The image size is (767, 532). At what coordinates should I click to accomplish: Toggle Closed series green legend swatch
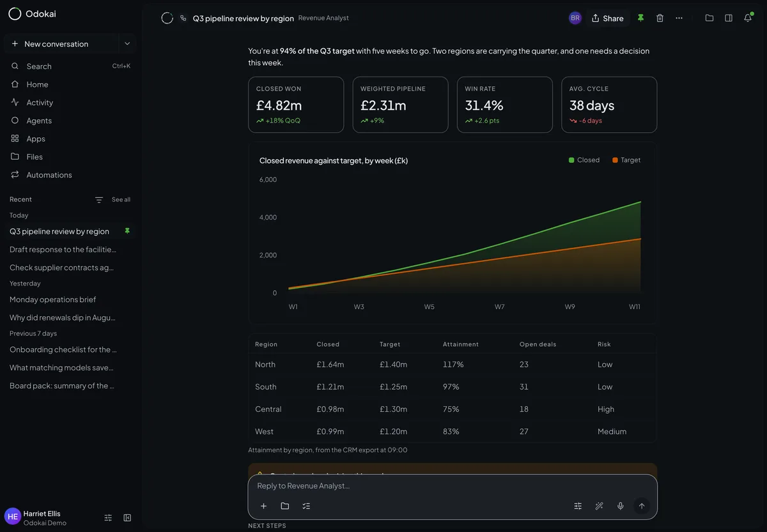pos(571,160)
